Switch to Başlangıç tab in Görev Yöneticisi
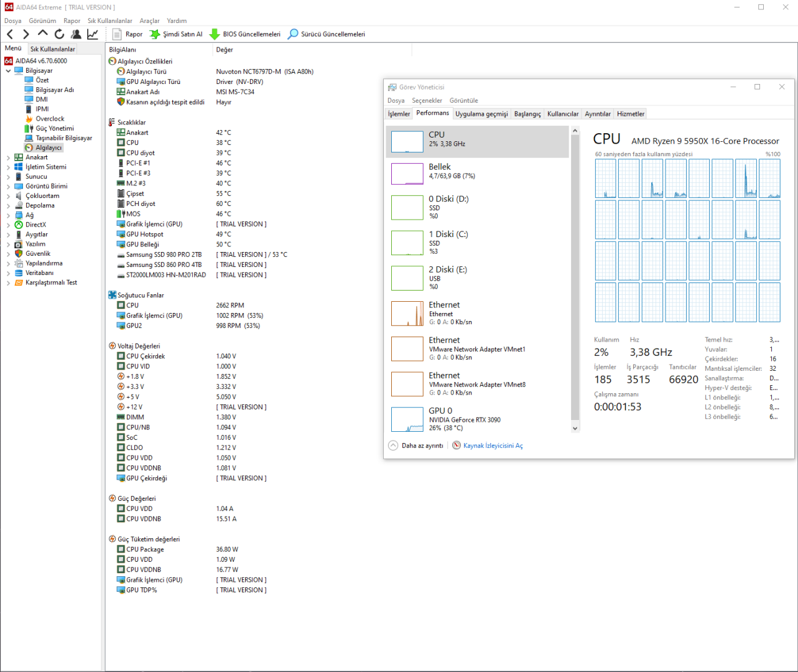The width and height of the screenshot is (798, 672). pyautogui.click(x=527, y=114)
